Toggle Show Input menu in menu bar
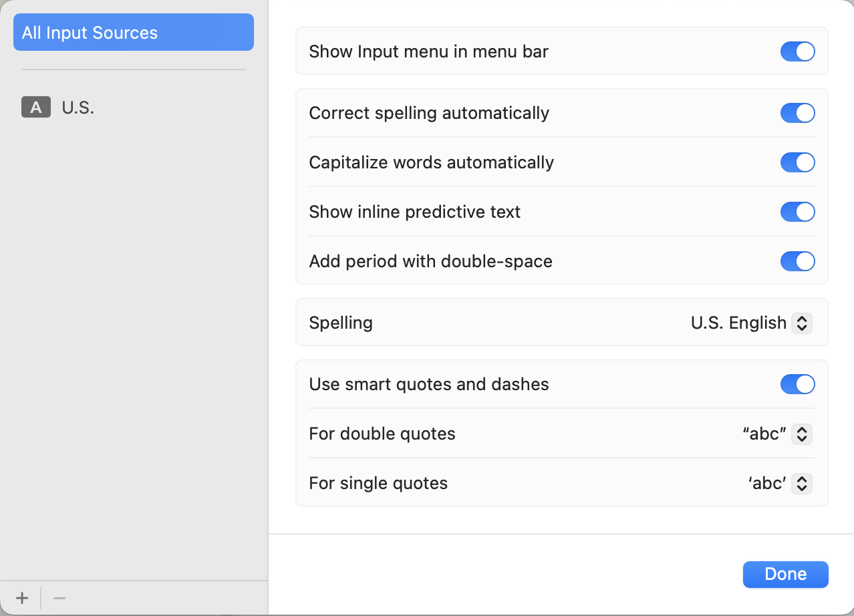The image size is (854, 616). (x=797, y=51)
